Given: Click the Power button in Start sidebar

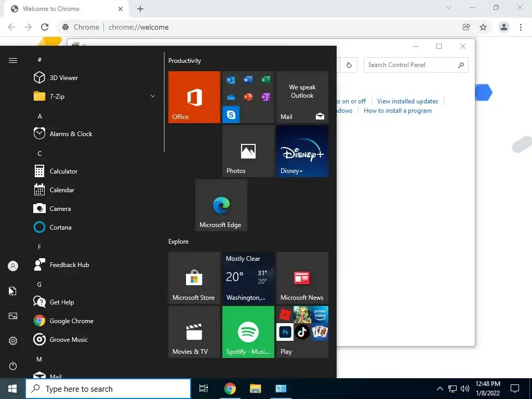Looking at the screenshot, I should (13, 366).
